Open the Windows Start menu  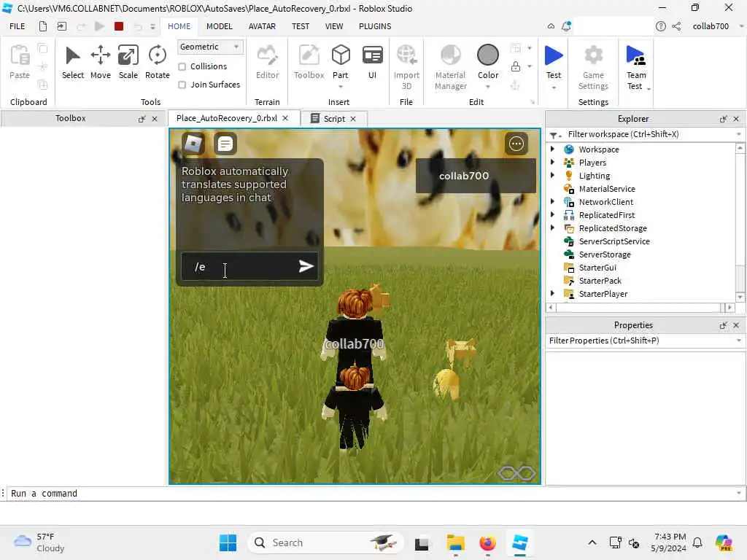tap(228, 542)
